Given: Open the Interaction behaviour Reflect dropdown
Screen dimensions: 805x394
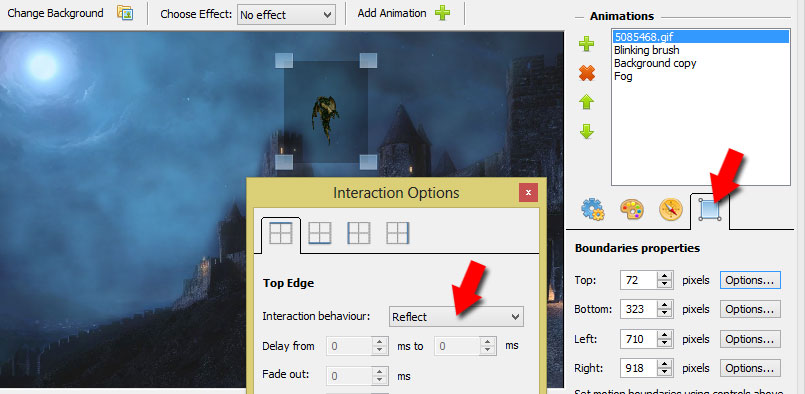Looking at the screenshot, I should [456, 317].
